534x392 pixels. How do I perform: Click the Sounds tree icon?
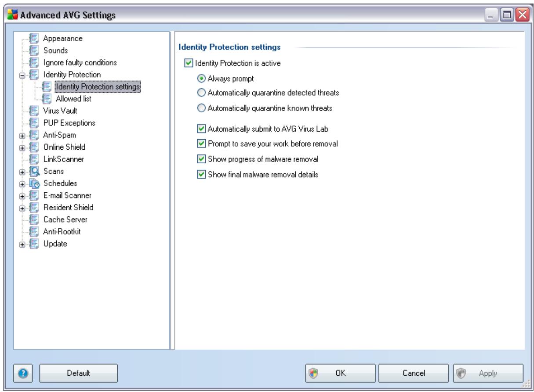click(x=33, y=50)
